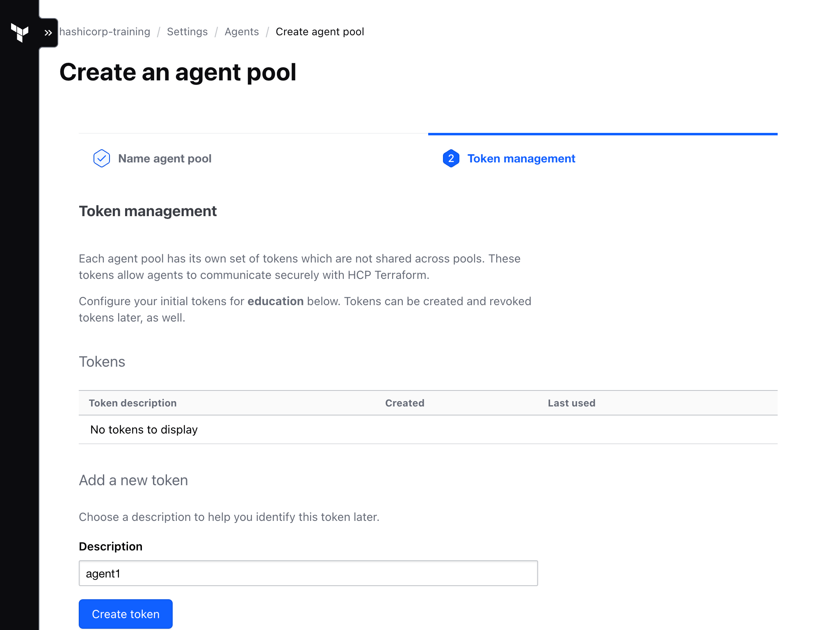Click the Tokens section heading
Viewport: 840px width, 630px height.
(102, 361)
